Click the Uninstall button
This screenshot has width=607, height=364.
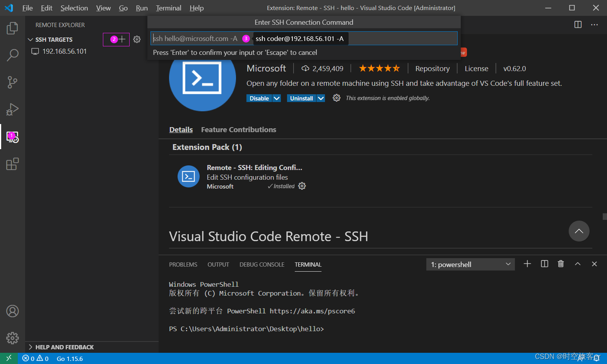click(301, 99)
